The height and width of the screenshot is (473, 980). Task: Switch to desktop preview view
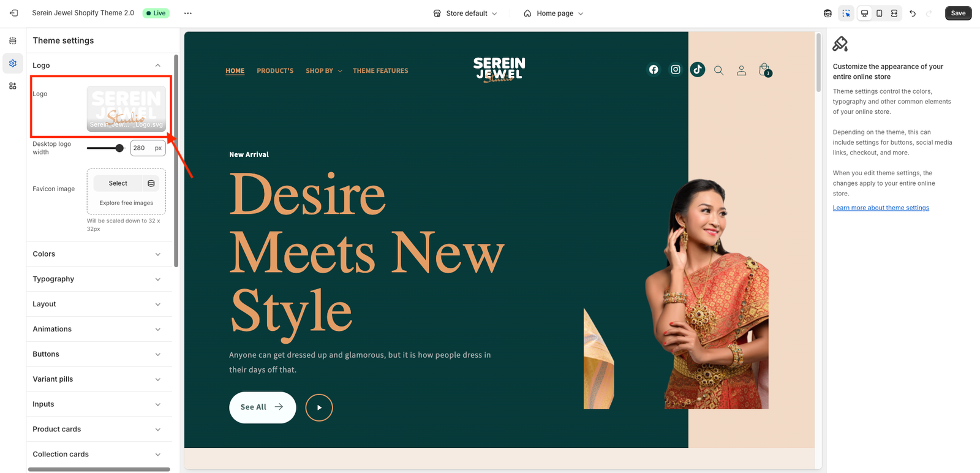pos(865,13)
